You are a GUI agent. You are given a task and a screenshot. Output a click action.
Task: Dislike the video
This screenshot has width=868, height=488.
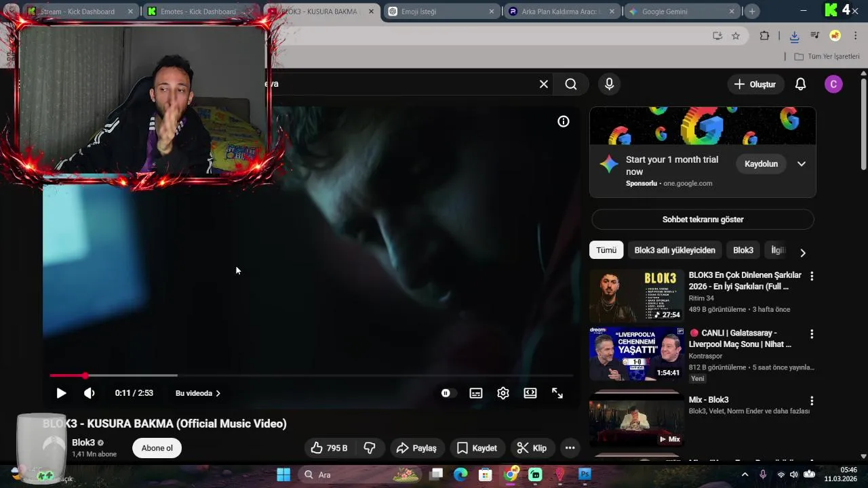[x=370, y=448]
